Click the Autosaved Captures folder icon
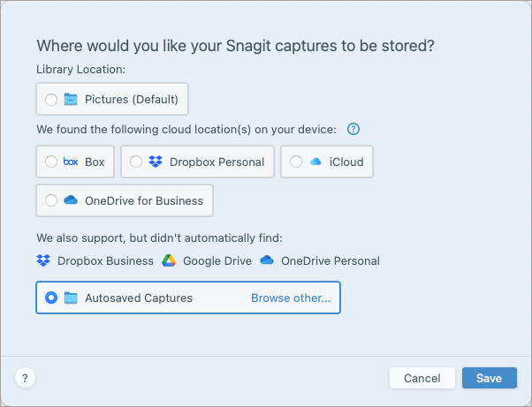 72,298
